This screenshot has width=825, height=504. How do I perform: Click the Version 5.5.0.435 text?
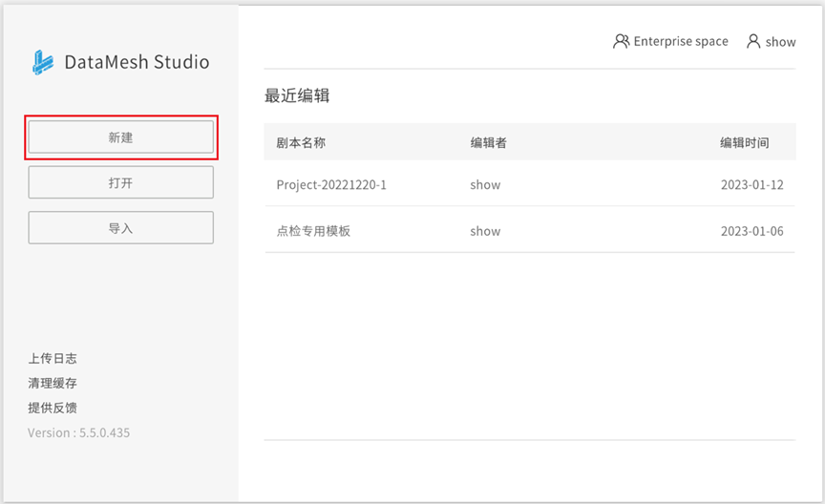(79, 432)
